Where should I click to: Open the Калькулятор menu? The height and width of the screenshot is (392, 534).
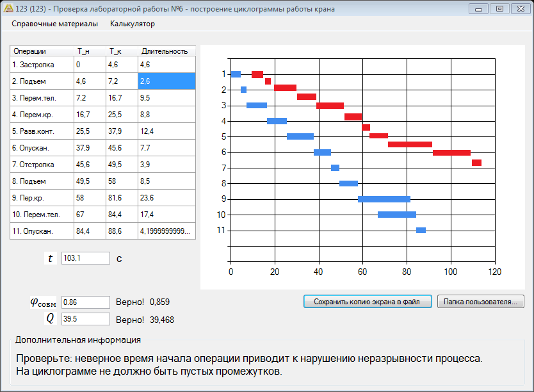[x=132, y=24]
